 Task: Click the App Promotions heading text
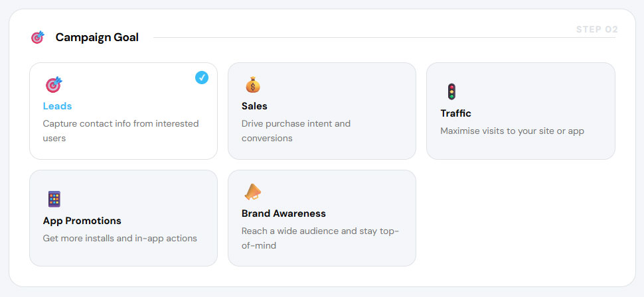coord(82,221)
